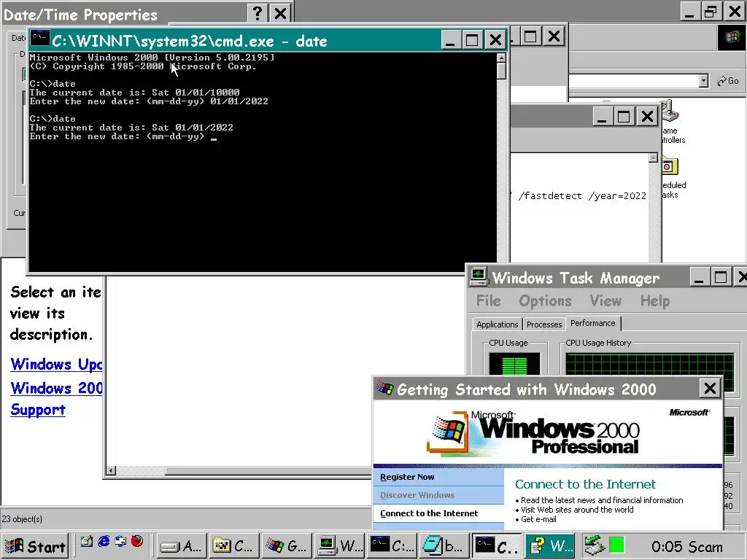The height and width of the screenshot is (560, 747).
Task: Click '23 object(s)' status bar text
Action: (x=22, y=519)
